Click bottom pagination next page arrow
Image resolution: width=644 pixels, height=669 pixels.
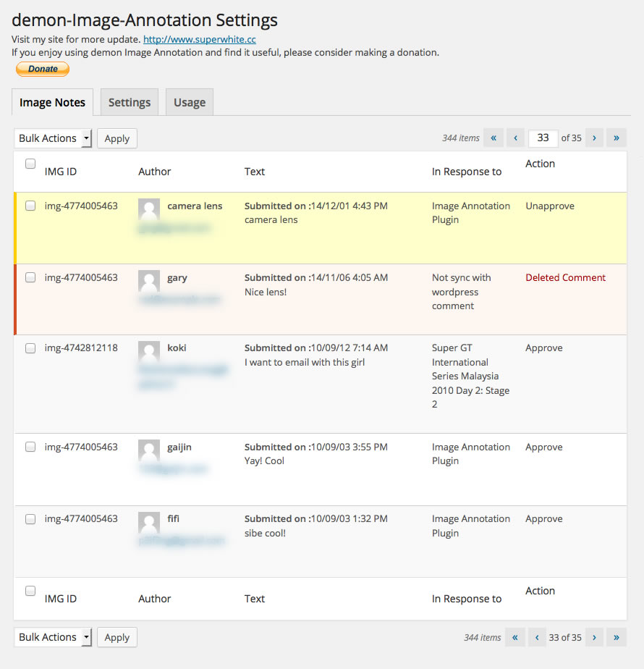pos(594,637)
